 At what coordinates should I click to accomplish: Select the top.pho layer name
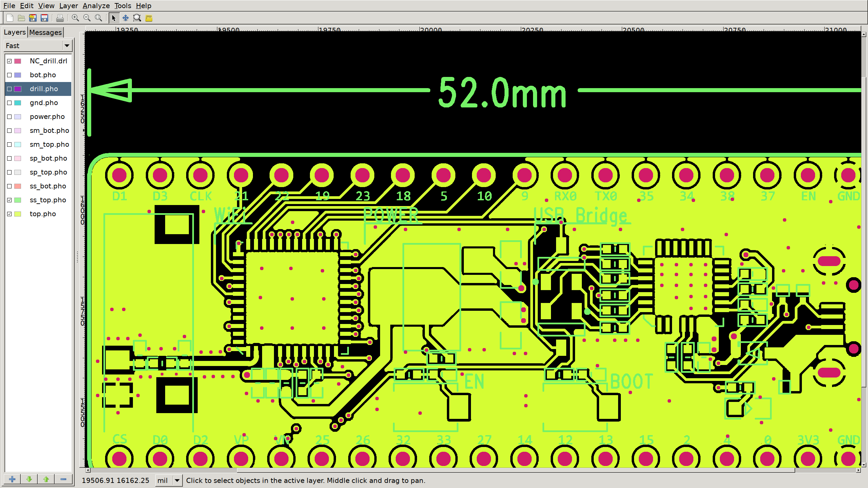(x=43, y=214)
